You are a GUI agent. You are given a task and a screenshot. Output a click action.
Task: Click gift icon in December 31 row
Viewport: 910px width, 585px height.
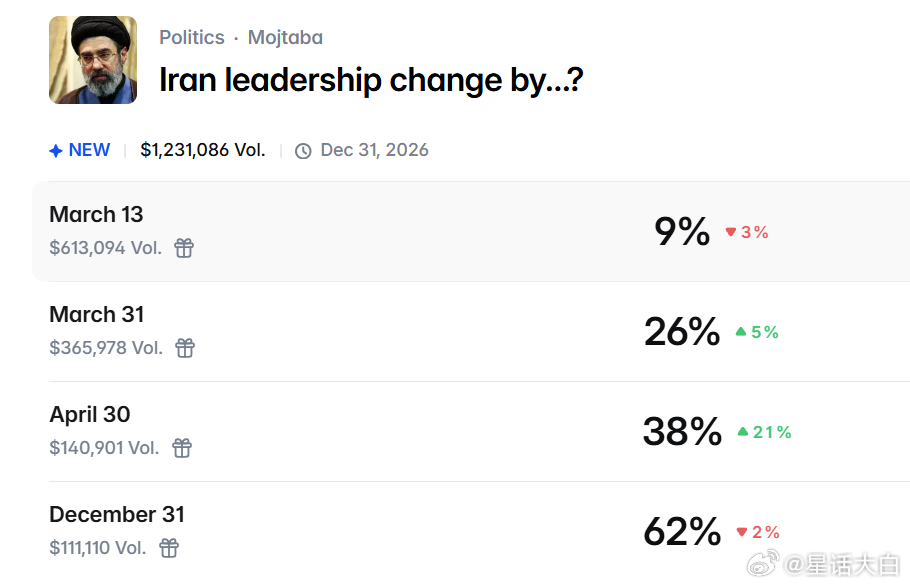point(170,548)
